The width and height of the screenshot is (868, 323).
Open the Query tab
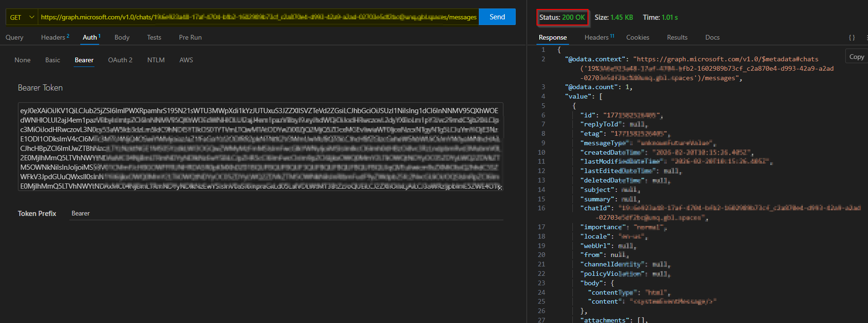pyautogui.click(x=14, y=37)
